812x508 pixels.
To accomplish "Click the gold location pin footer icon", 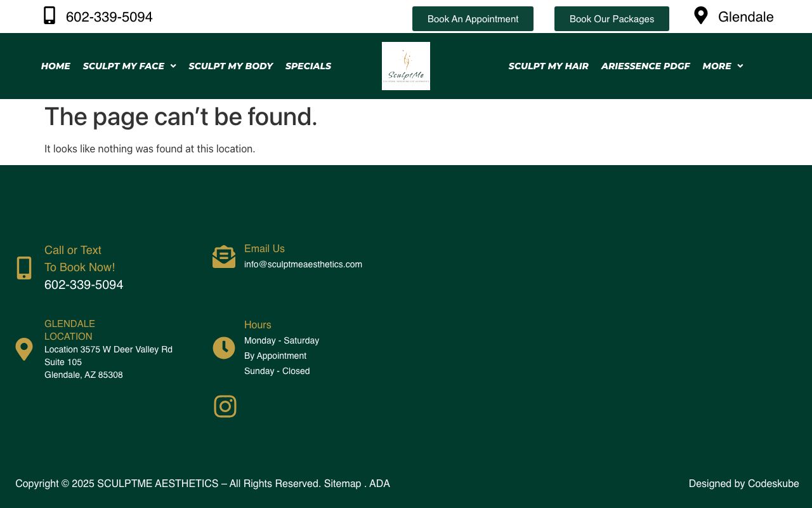I will [x=24, y=349].
